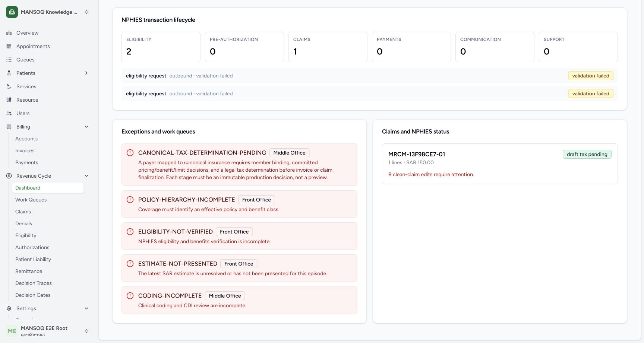
Task: Click the draft tax pending badge
Action: click(587, 154)
